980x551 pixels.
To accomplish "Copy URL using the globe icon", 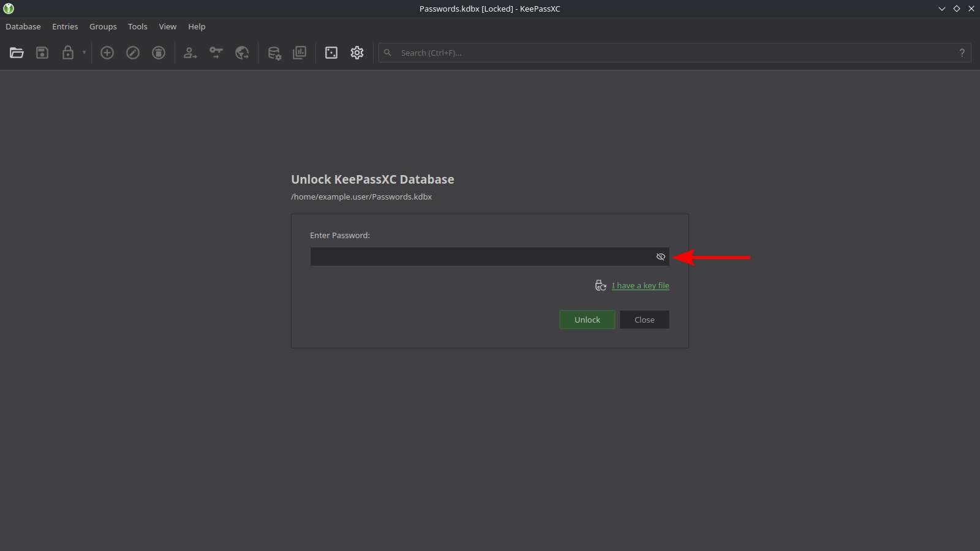I will [242, 53].
